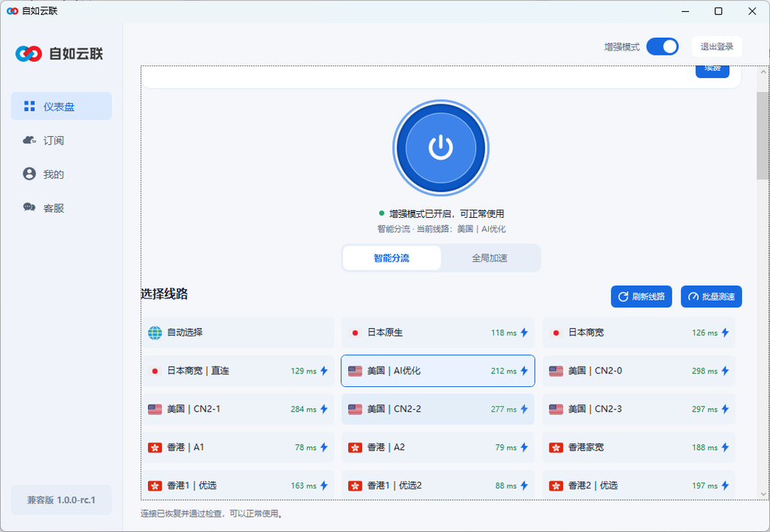Select the 自动选择 route
Image resolution: width=770 pixels, height=532 pixels.
point(238,332)
